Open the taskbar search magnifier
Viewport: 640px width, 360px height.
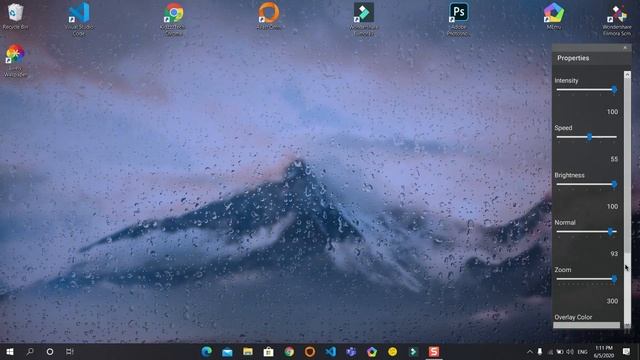point(30,351)
